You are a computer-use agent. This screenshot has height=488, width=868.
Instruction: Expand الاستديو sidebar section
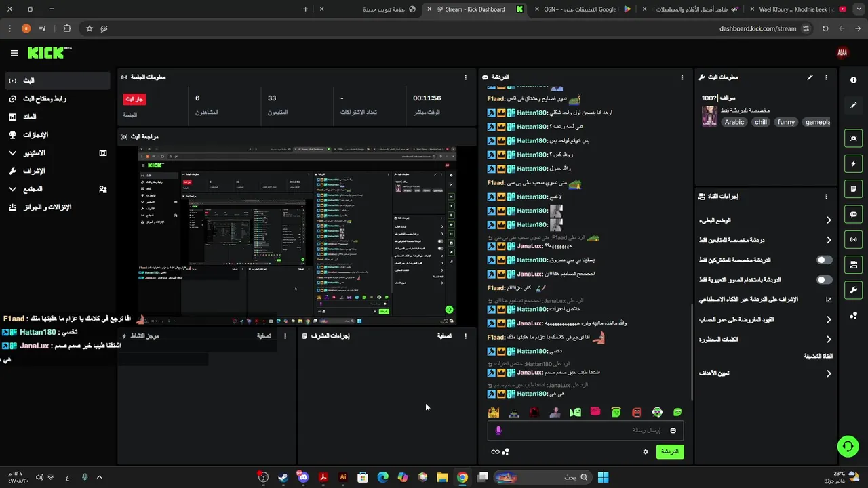58,153
